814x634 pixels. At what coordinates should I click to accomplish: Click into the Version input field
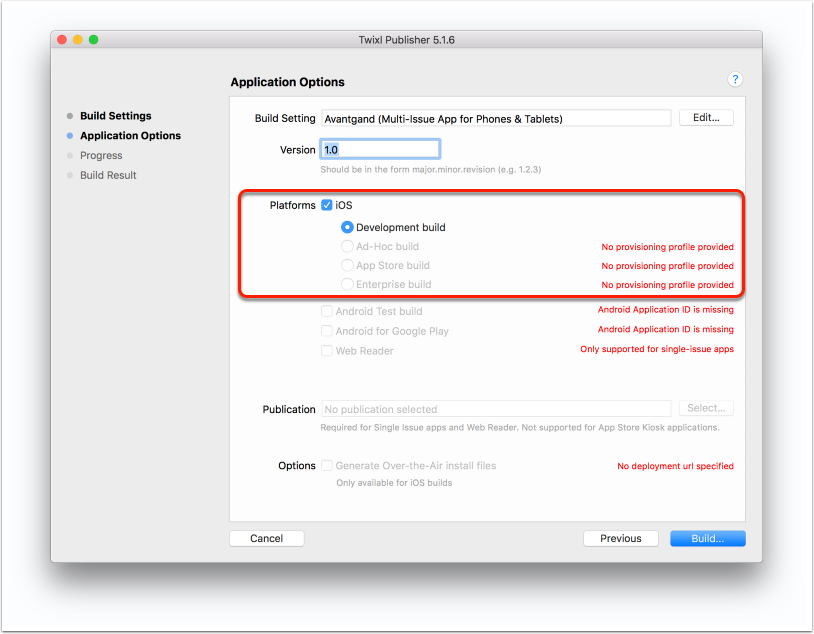click(380, 150)
